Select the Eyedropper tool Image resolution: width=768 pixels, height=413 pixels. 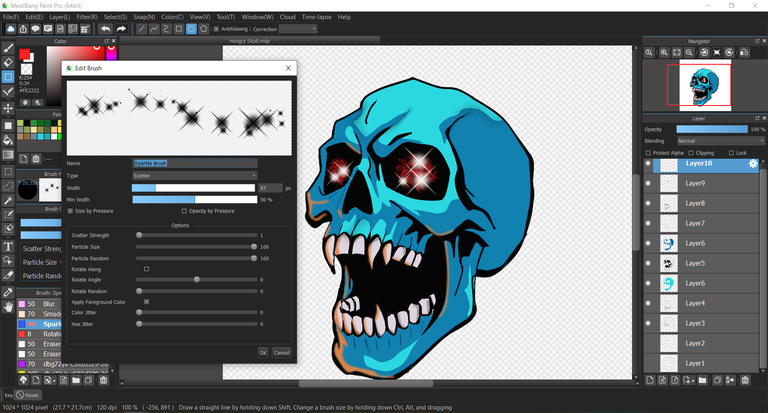tap(8, 292)
